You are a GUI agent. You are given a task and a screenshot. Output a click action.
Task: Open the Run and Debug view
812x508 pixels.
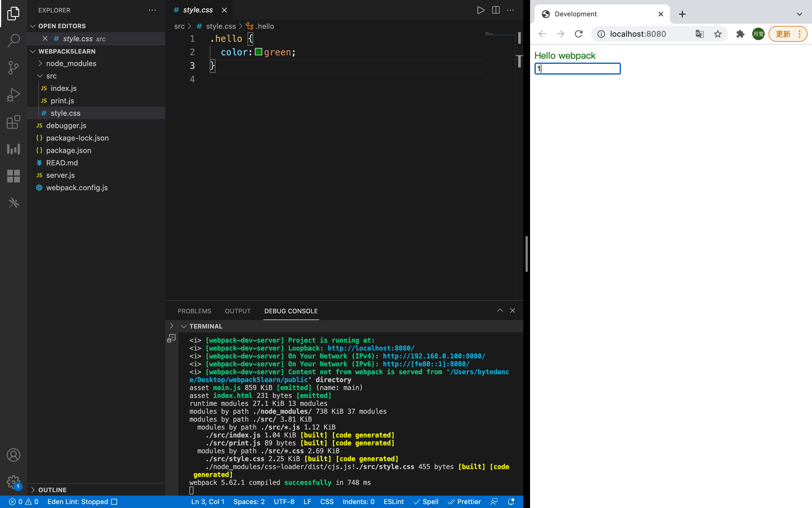(14, 95)
